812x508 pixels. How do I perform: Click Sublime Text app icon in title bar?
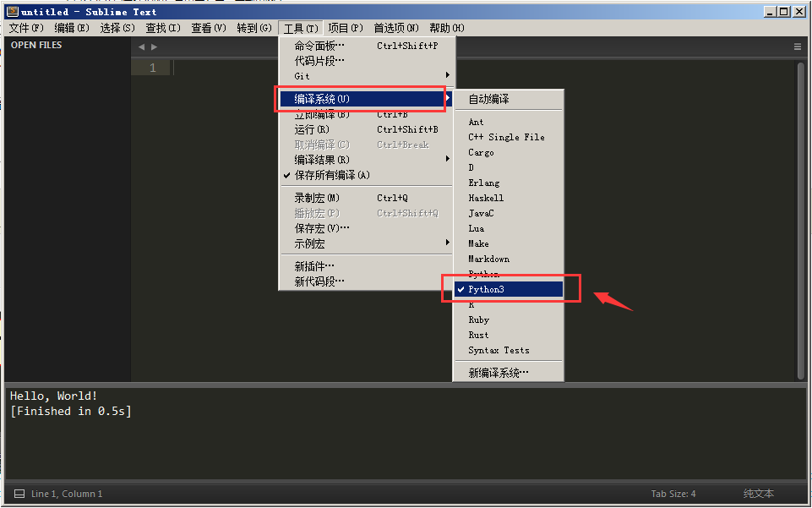pos(13,11)
